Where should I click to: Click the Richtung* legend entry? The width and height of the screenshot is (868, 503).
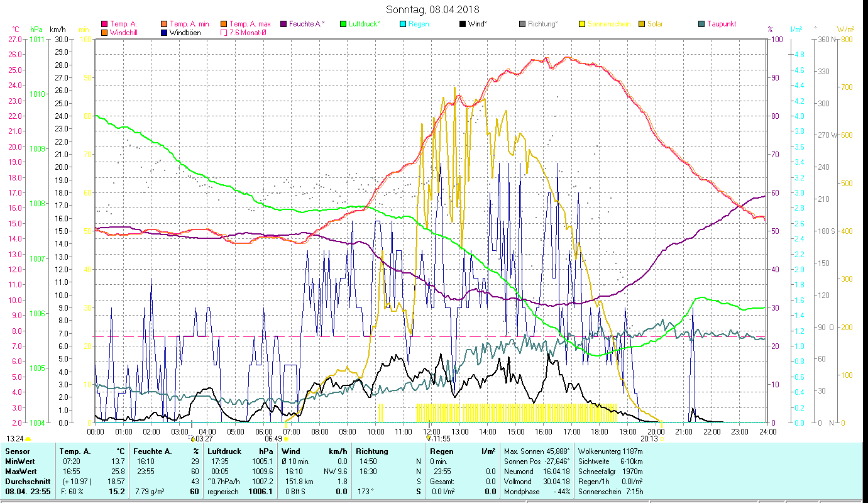(539, 24)
